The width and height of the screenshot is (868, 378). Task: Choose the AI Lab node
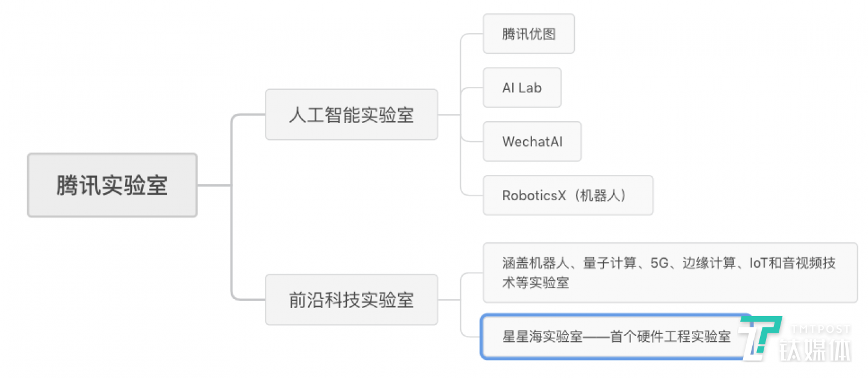click(522, 87)
